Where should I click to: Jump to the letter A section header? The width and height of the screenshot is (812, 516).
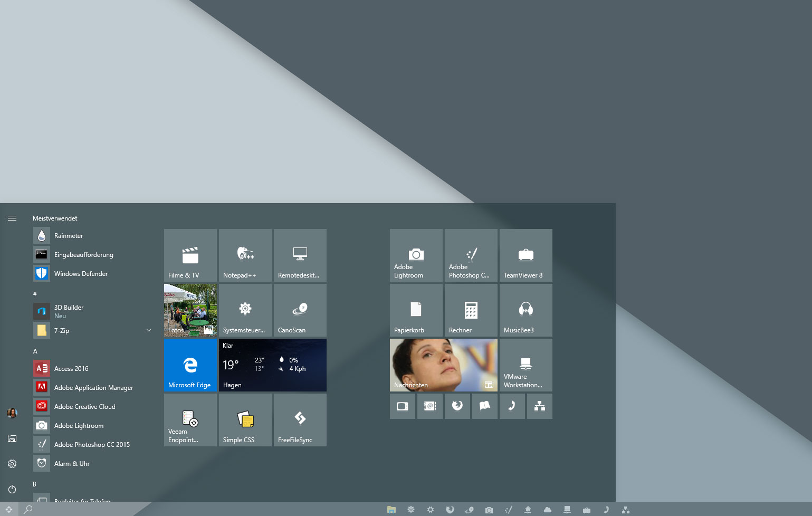coord(35,351)
